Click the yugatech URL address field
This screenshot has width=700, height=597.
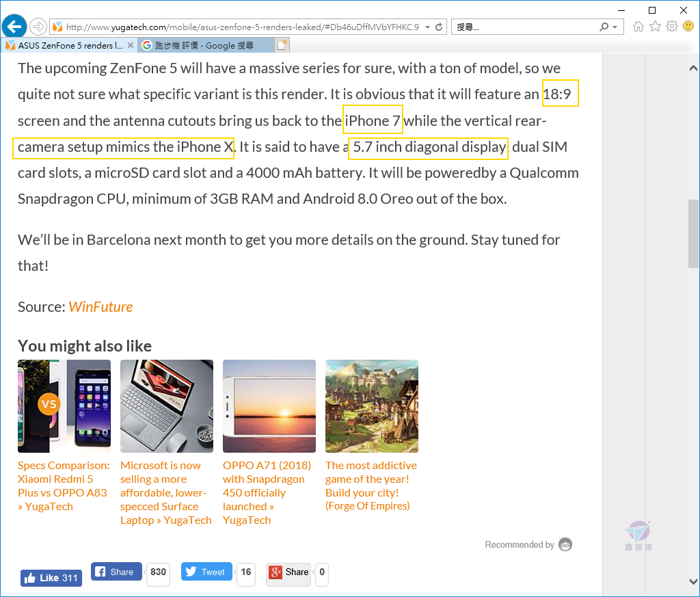242,27
